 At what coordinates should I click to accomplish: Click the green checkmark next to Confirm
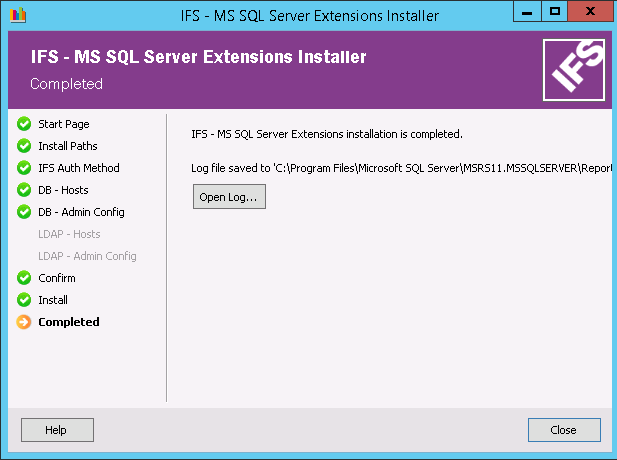click(x=24, y=278)
